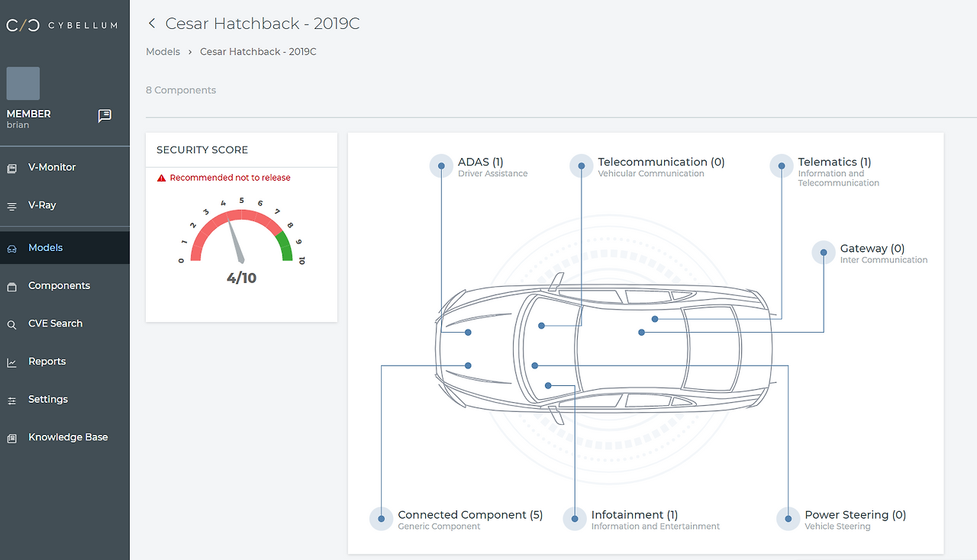Open Settings from the sidebar
The width and height of the screenshot is (977, 560).
tap(47, 399)
